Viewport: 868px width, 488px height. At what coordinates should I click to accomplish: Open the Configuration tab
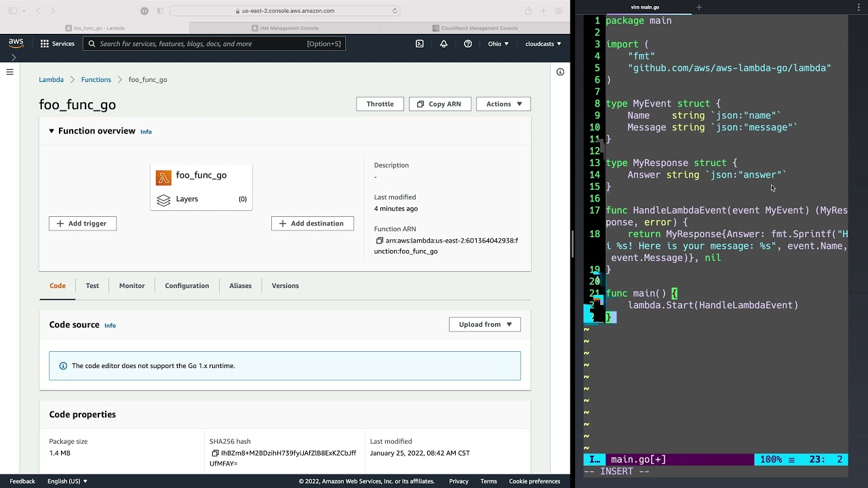point(186,286)
